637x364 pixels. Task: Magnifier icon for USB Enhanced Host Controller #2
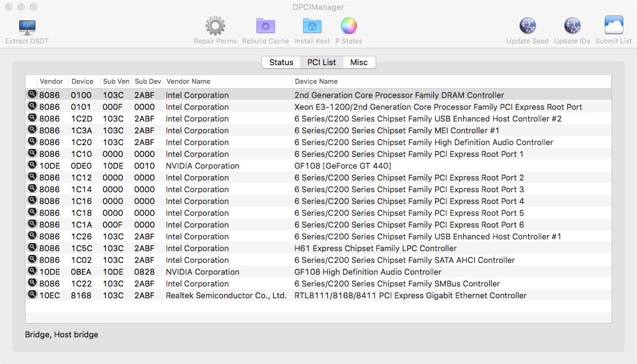pos(32,118)
